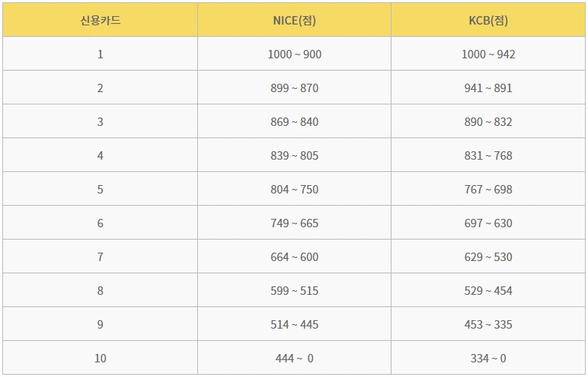588x377 pixels.
Task: Click KCB cell 767 ~ 698
Action: coord(488,190)
